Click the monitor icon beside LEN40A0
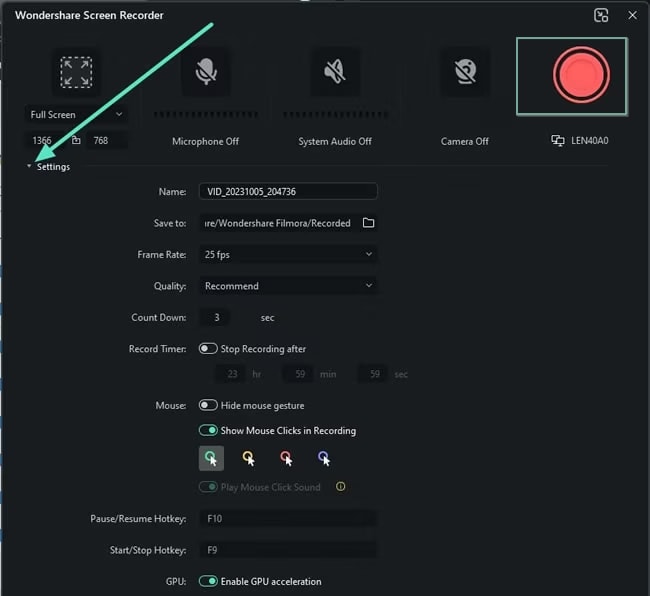 558,141
